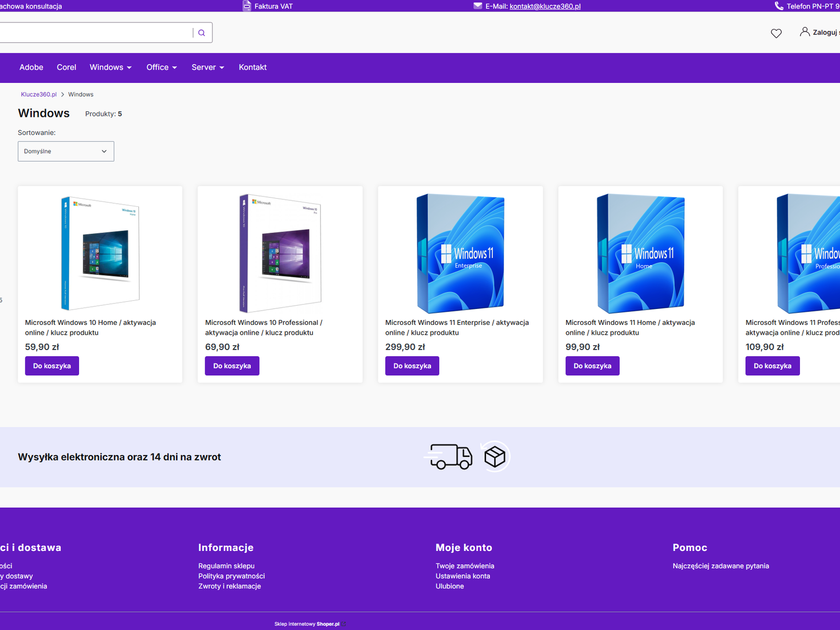
Task: Click the telephone handset icon
Action: pos(779,6)
